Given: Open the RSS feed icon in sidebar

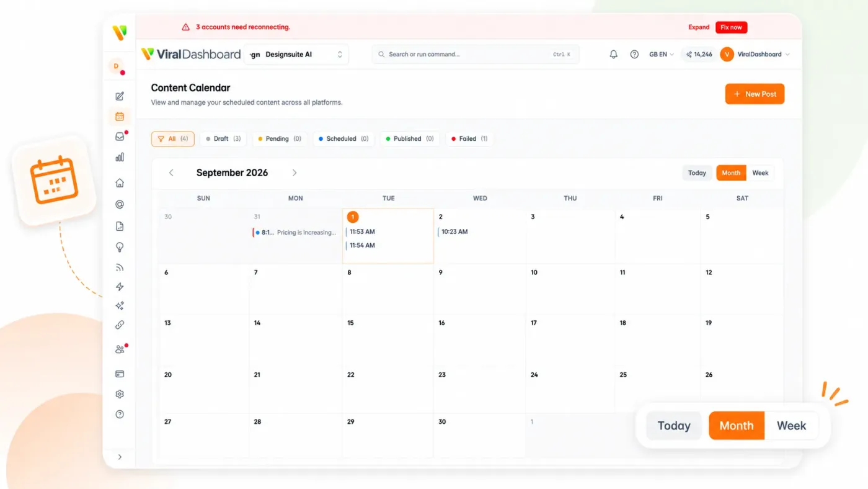Looking at the screenshot, I should 120,267.
